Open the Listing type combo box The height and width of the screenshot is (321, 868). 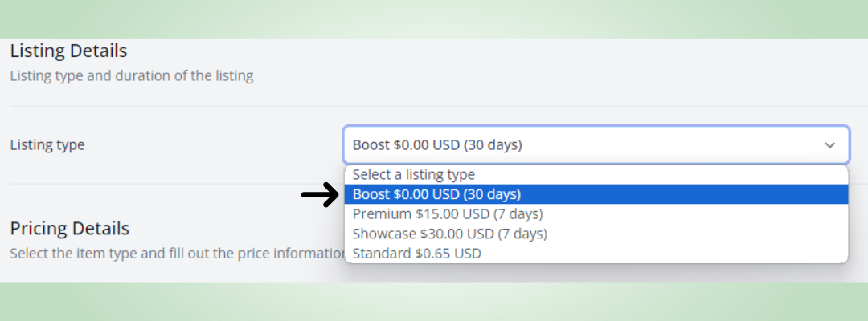click(595, 145)
